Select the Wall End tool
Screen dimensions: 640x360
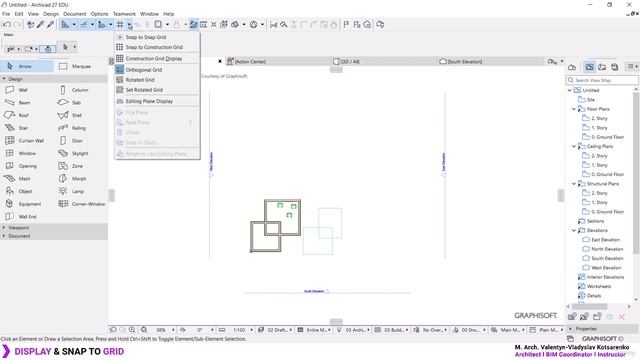click(x=27, y=216)
